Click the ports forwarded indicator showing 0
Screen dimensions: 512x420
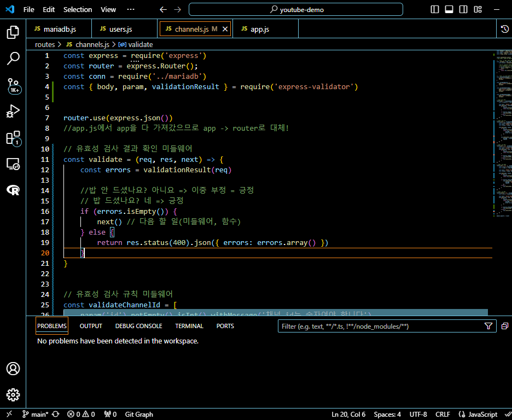point(110,414)
